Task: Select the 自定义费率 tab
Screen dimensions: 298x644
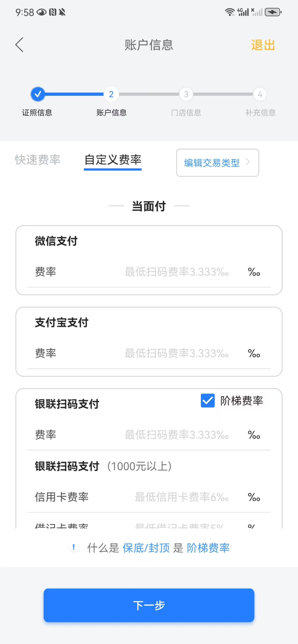Action: (113, 160)
